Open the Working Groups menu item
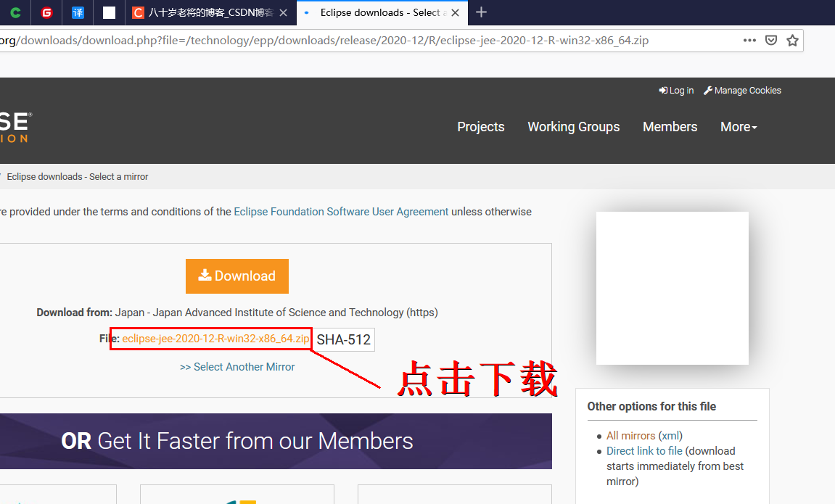 pos(574,127)
